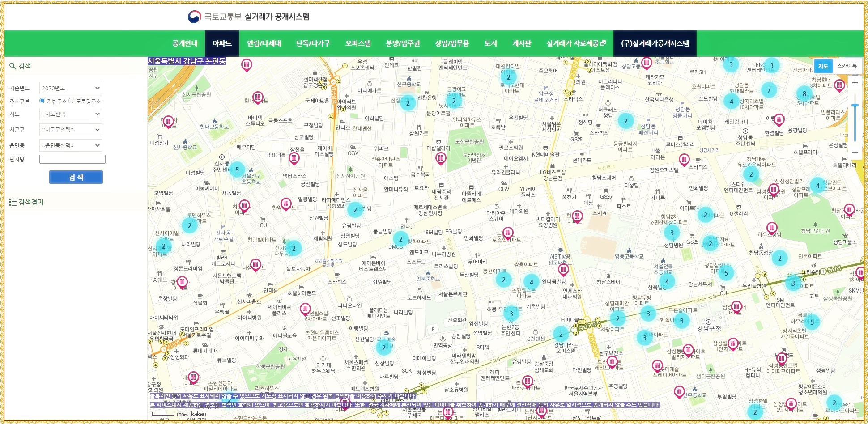Screen dimensions: 868x424
Task: Click apartment pin on 롯데캐슬 프레미어아파트
Action: pyautogui.click(x=657, y=365)
